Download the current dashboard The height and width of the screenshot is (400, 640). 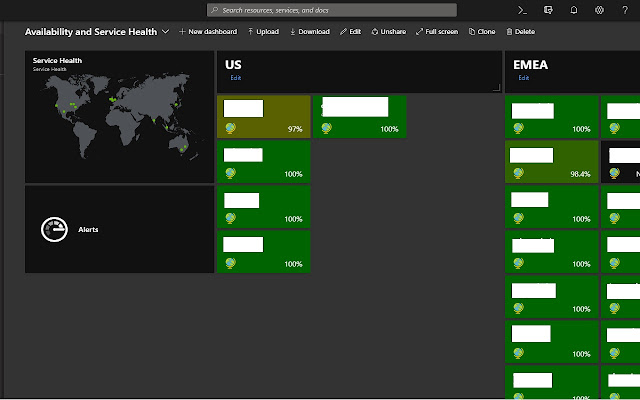tap(310, 32)
